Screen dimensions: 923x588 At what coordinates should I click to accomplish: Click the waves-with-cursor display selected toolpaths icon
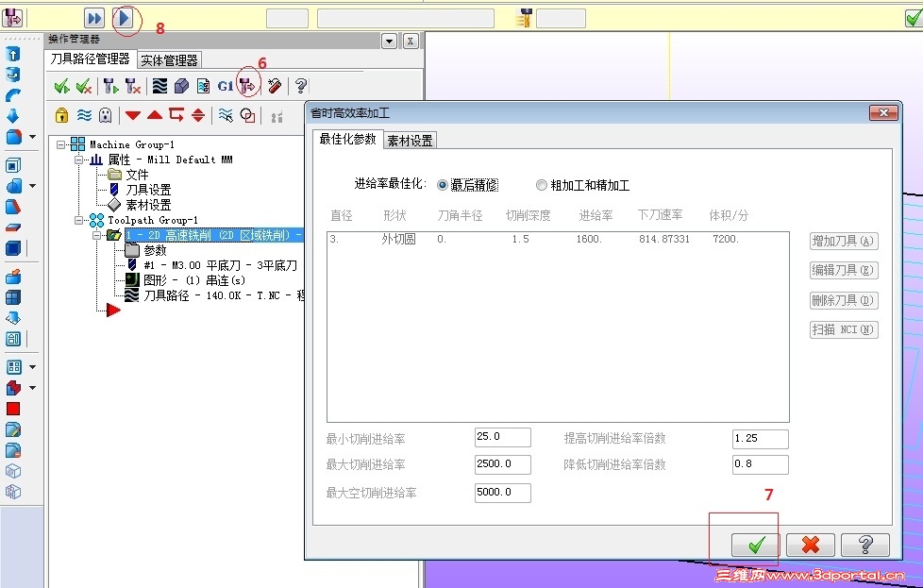[x=226, y=115]
